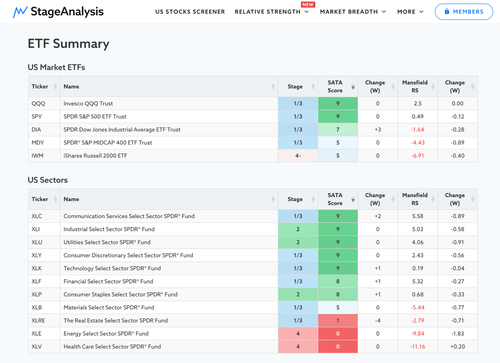The image size is (500, 363).
Task: Click red SATA score 1 for XLRE
Action: 338,321
